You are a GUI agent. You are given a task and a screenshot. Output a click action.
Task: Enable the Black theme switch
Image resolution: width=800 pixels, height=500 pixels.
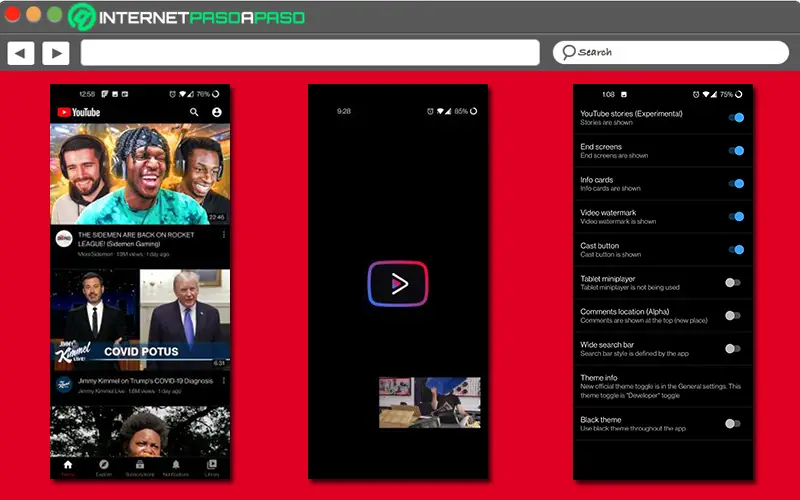pos(733,423)
